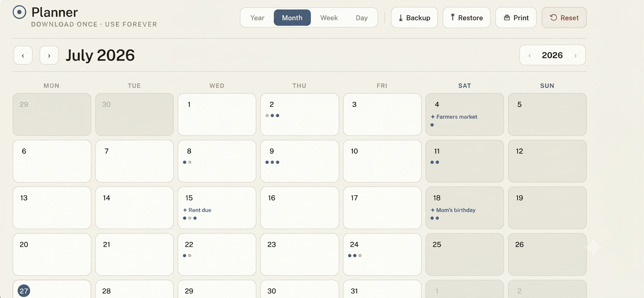
Task: Click the Restore upload button
Action: 466,18
